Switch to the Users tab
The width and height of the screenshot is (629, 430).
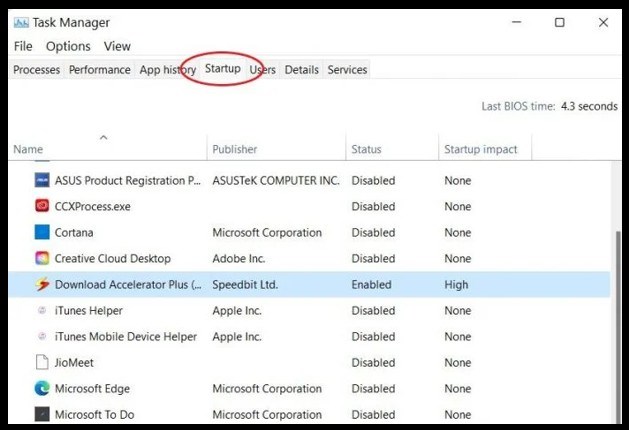pos(262,70)
